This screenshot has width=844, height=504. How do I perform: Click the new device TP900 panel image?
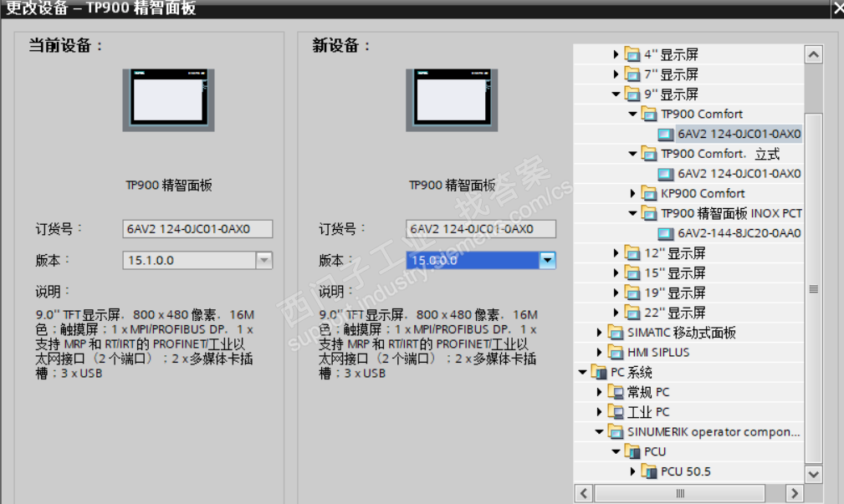[452, 100]
